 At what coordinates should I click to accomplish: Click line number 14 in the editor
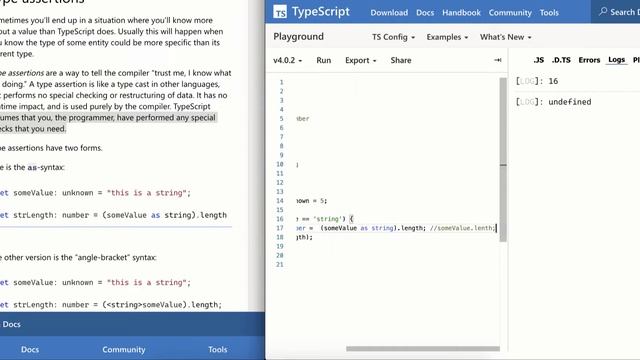click(280, 201)
